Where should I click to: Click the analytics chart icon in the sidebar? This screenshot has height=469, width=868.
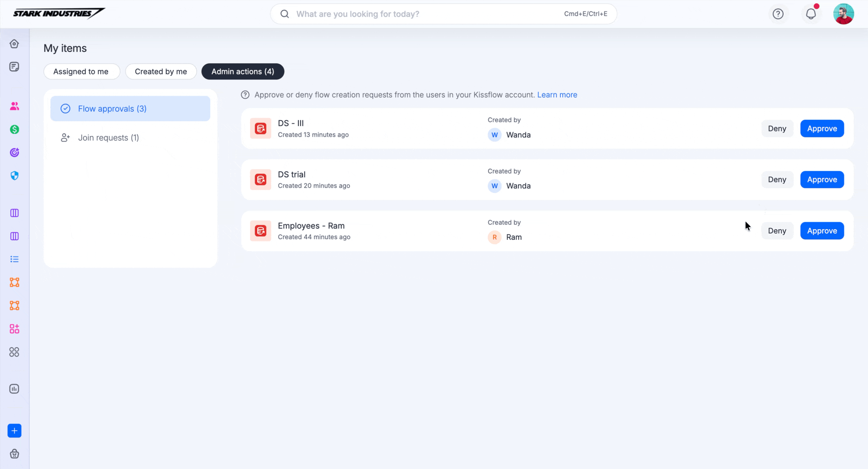coord(14,389)
